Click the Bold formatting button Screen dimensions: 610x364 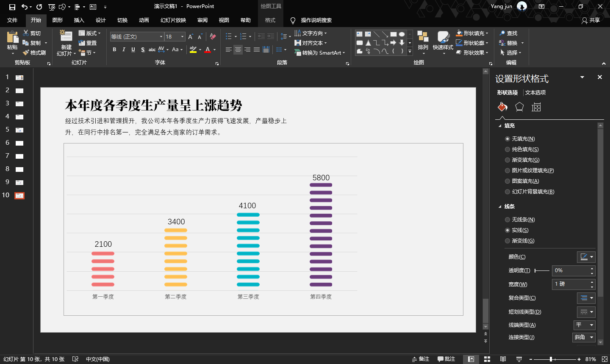pyautogui.click(x=114, y=50)
